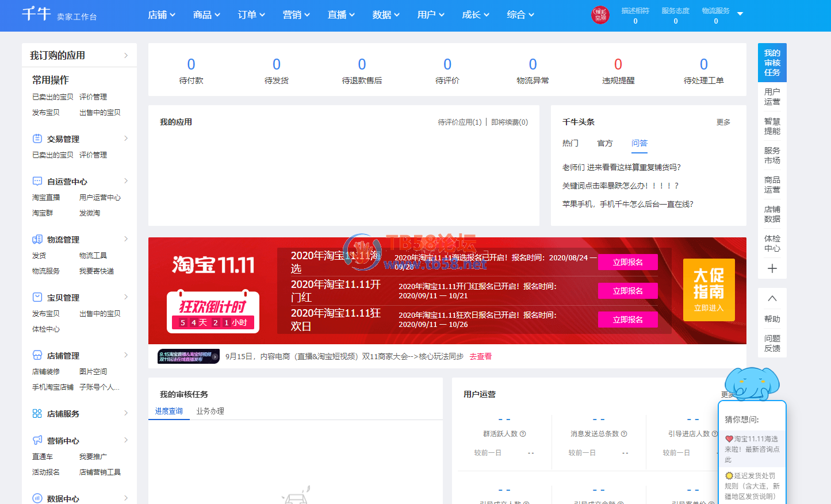Screen dimensions: 831x504
Task: Expand 交易管理 section chevron
Action: pyautogui.click(x=126, y=138)
